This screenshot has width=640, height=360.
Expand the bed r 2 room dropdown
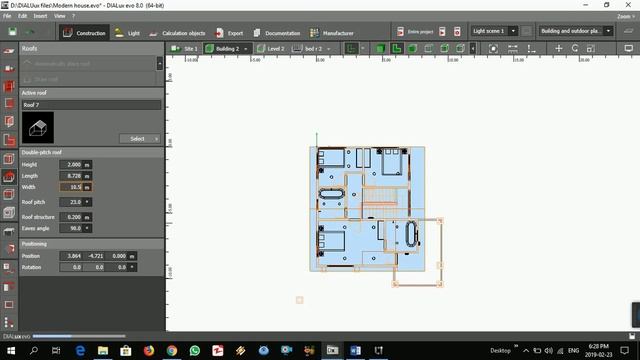click(x=329, y=49)
